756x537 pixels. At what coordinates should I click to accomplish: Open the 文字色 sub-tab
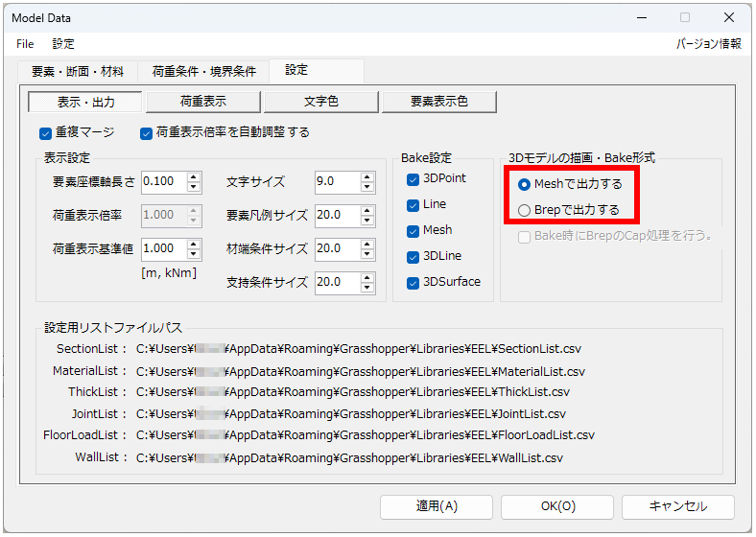(x=320, y=102)
